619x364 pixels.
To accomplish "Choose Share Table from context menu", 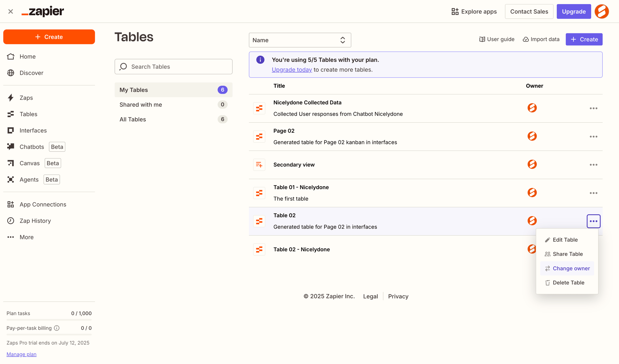I will (567, 254).
